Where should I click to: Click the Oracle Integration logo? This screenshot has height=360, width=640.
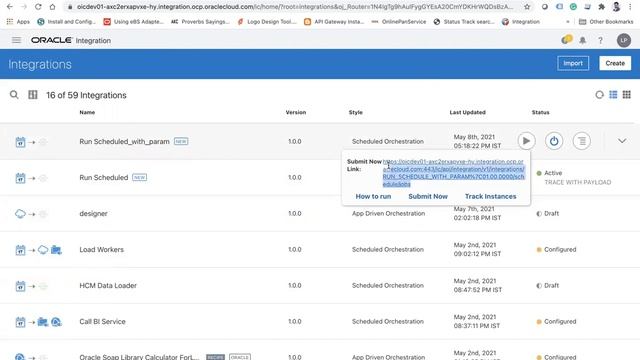click(x=71, y=40)
